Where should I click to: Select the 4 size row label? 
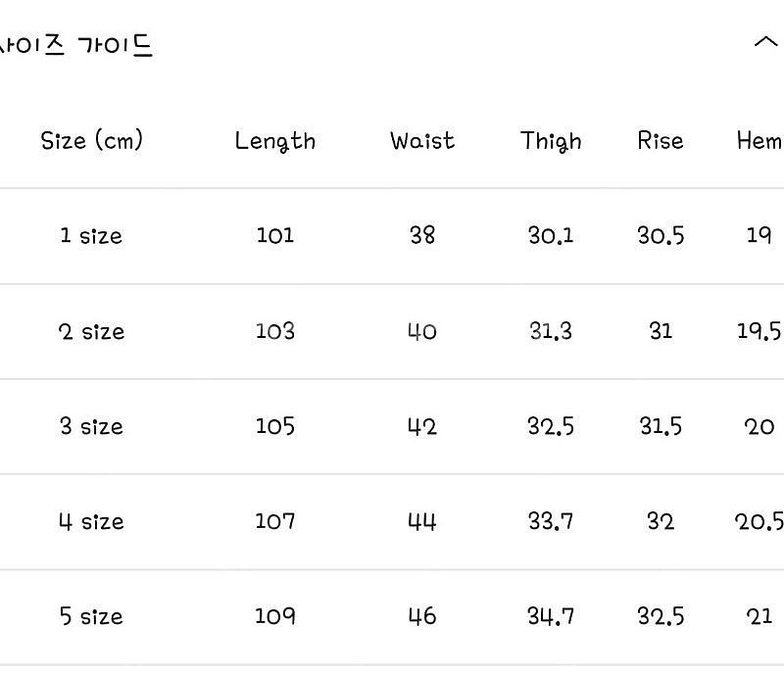(91, 521)
